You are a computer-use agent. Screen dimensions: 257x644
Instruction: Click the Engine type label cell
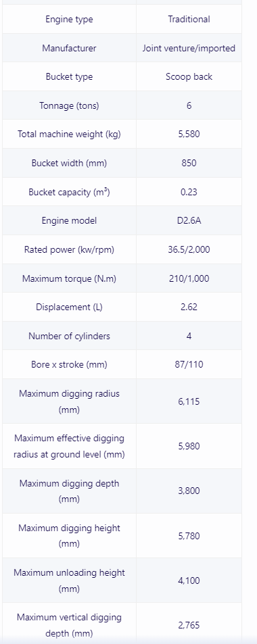point(69,20)
